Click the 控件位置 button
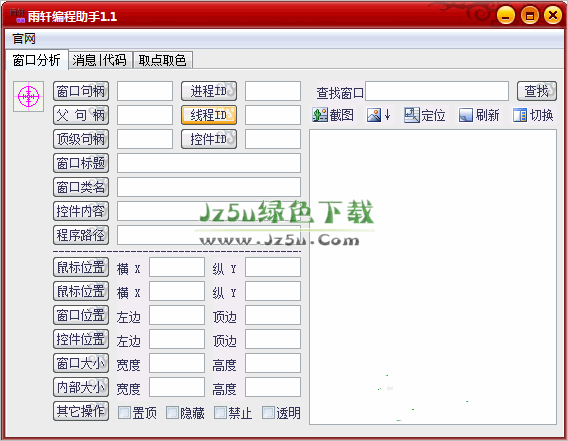 tap(81, 339)
